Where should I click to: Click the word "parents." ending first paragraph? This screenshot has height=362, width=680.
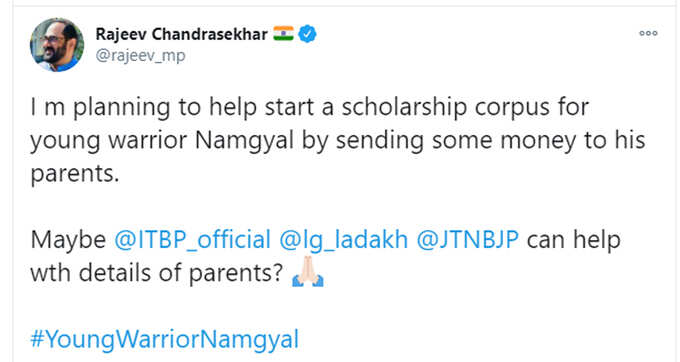point(75,174)
